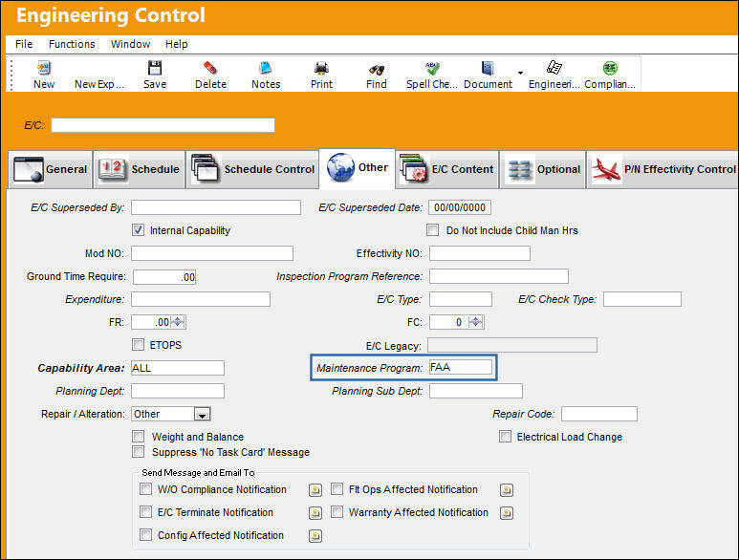Image resolution: width=739 pixels, height=560 pixels.
Task: Open the Repair / Alteration dropdown
Action: (x=202, y=415)
